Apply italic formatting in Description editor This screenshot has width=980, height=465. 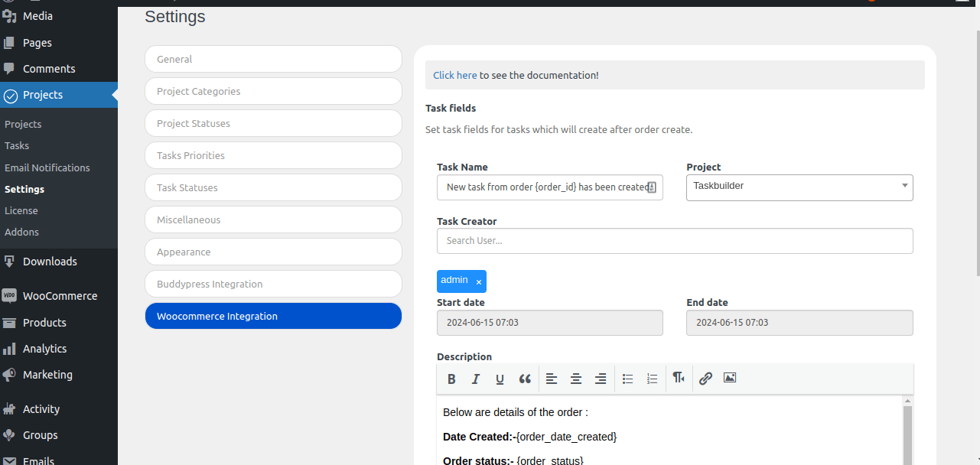click(x=475, y=379)
